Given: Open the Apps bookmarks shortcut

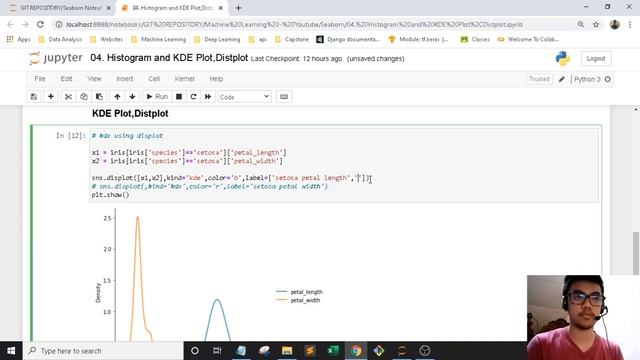Looking at the screenshot, I should pyautogui.click(x=19, y=39).
